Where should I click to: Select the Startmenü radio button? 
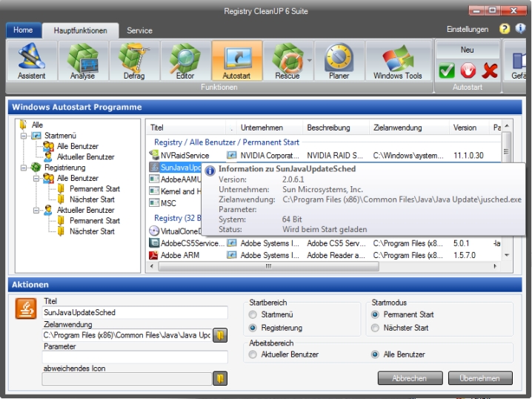pos(254,314)
